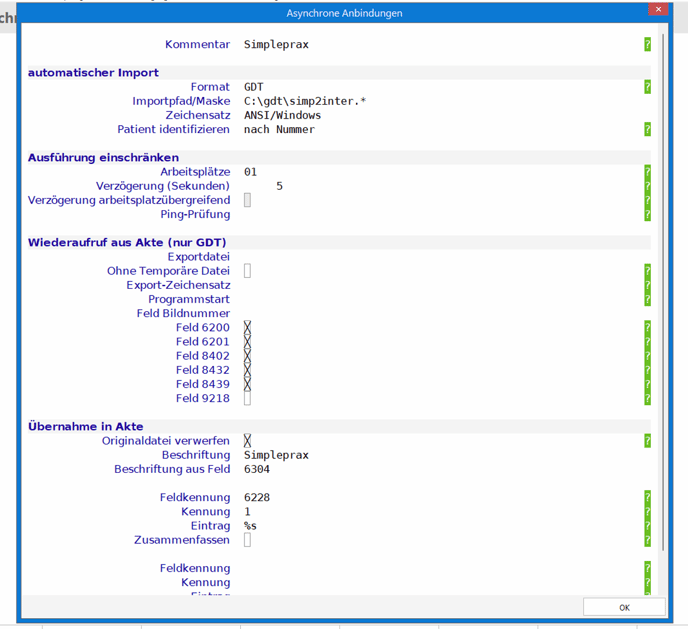Open help icon for Feldkennung 6228 row
This screenshot has height=629, width=688.
647,497
